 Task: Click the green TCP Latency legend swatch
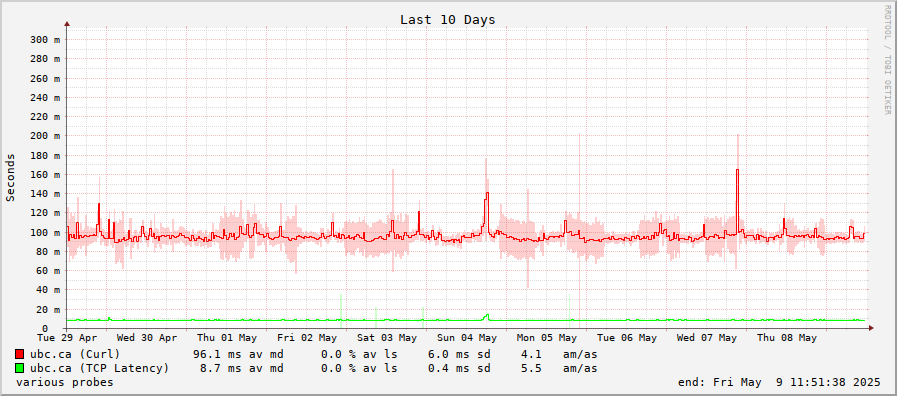tap(19, 368)
